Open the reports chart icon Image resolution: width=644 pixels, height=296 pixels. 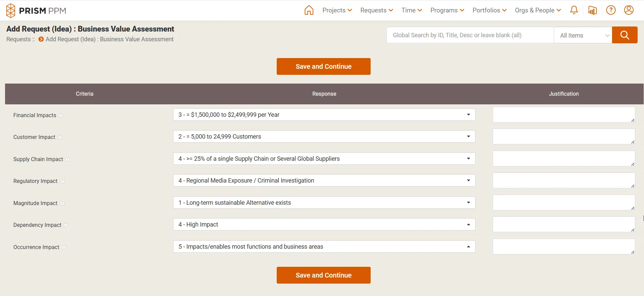coord(592,10)
